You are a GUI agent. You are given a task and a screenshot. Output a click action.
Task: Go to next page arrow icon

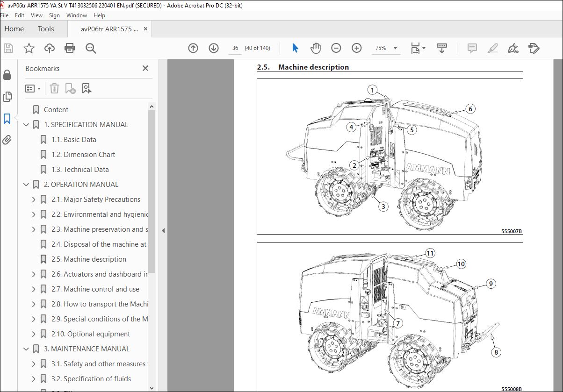(214, 48)
